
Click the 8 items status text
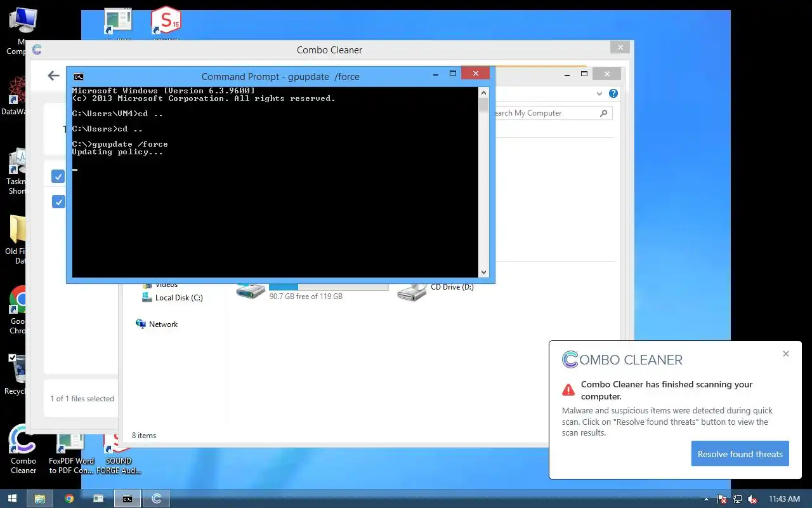tap(144, 436)
